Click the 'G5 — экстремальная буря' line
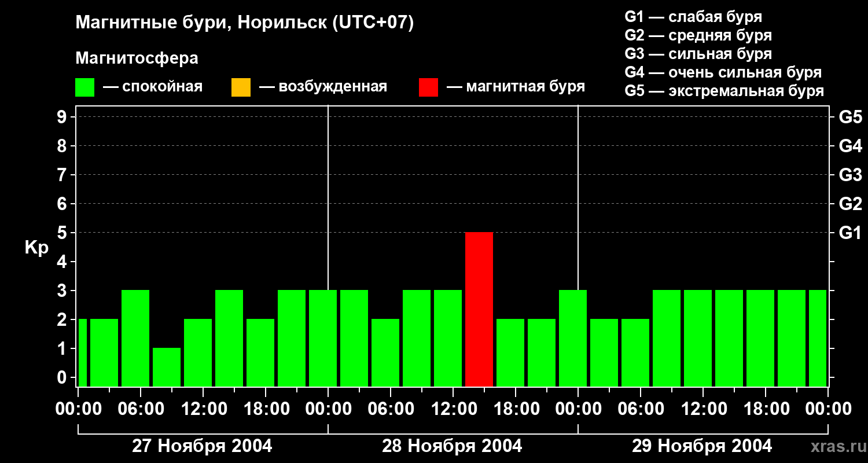868x463 pixels. (x=724, y=91)
